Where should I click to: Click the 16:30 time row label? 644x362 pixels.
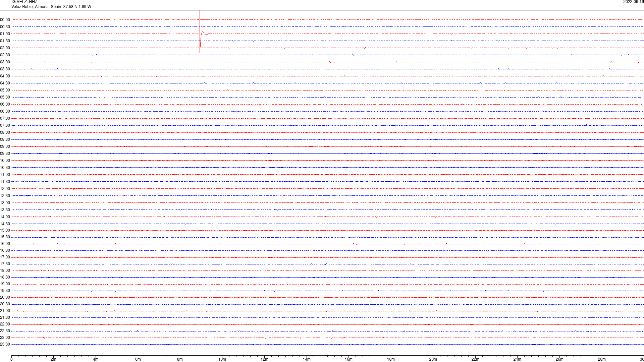coord(5,250)
